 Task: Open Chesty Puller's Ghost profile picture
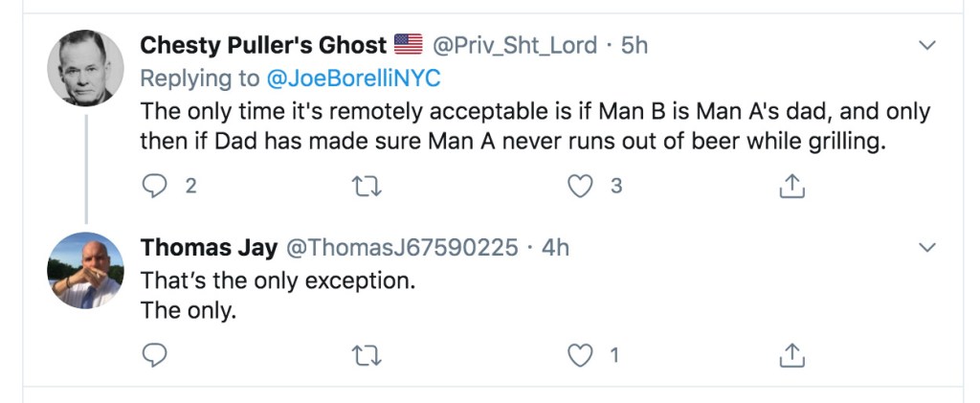[85, 67]
